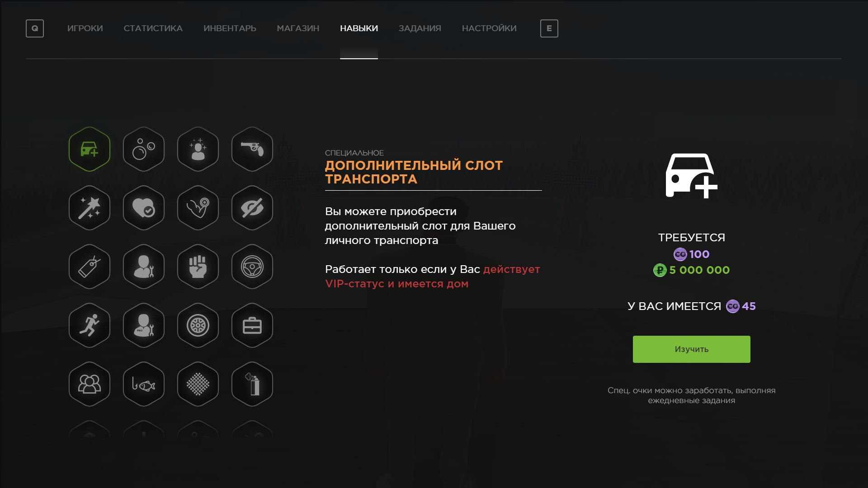Screen dimensions: 868x488
Task: Choose the steering wheel driving skill
Action: pos(252,267)
